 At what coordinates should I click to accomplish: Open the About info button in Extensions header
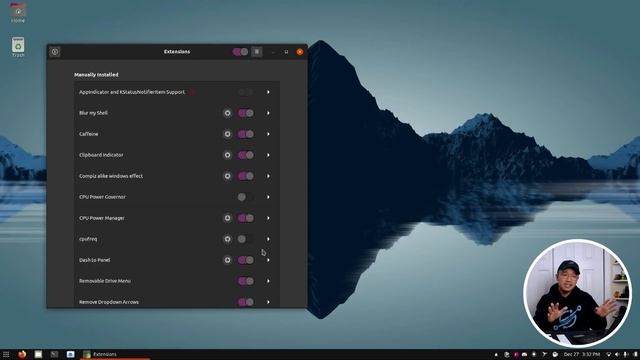pyautogui.click(x=55, y=52)
